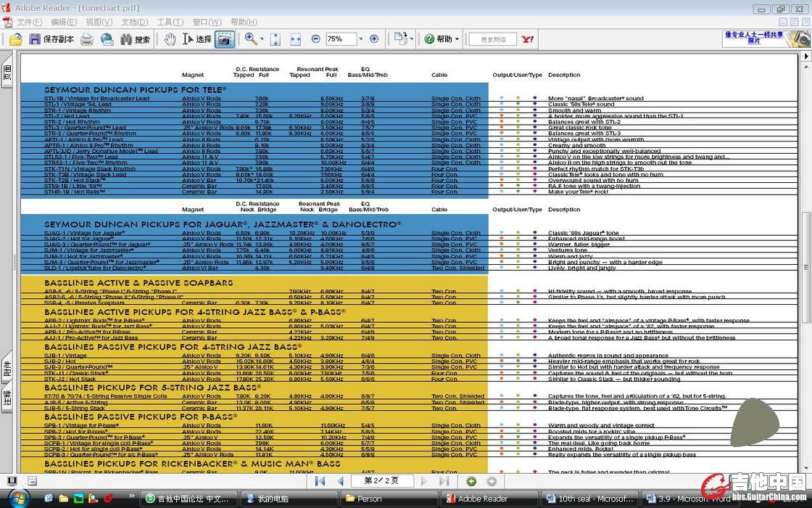Screen dimensions: 812x508
Task: Open the 工具(T) menu
Action: (x=170, y=22)
